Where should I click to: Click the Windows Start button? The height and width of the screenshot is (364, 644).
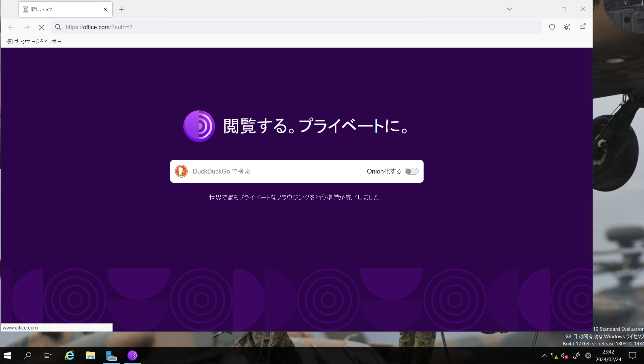coord(7,356)
